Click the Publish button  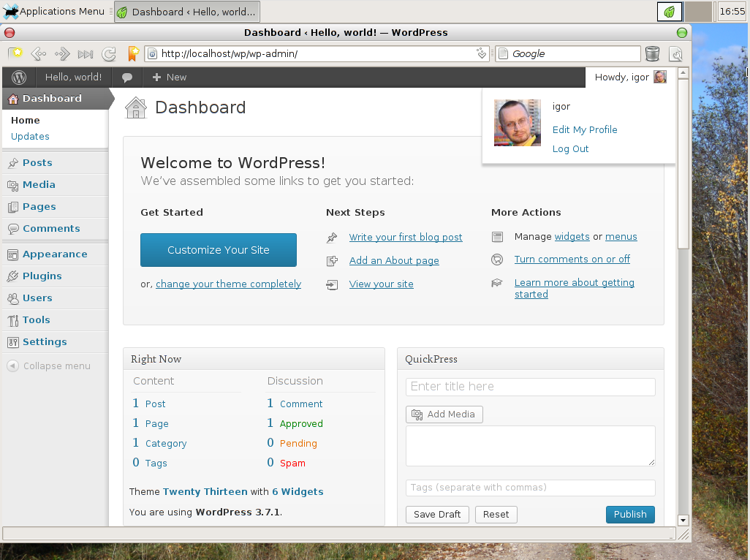tap(630, 515)
